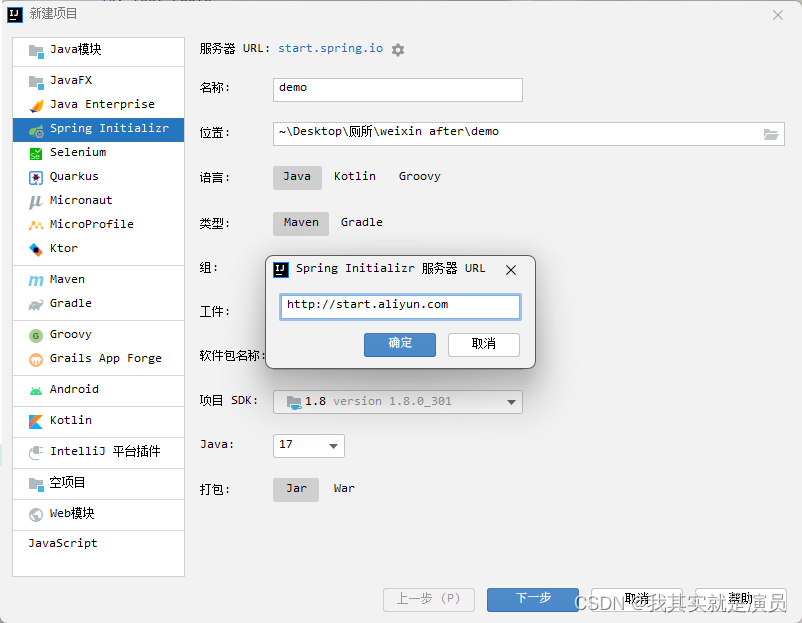Select Quarkus project type
802x623 pixels.
tap(98, 177)
